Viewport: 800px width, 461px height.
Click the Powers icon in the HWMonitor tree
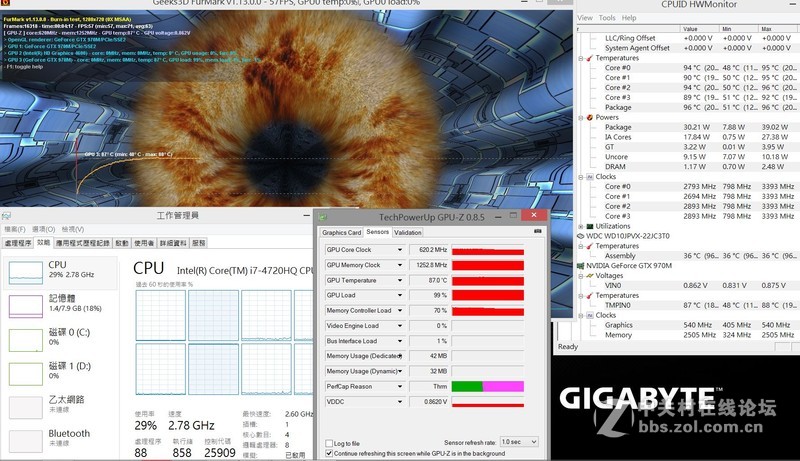[x=589, y=117]
